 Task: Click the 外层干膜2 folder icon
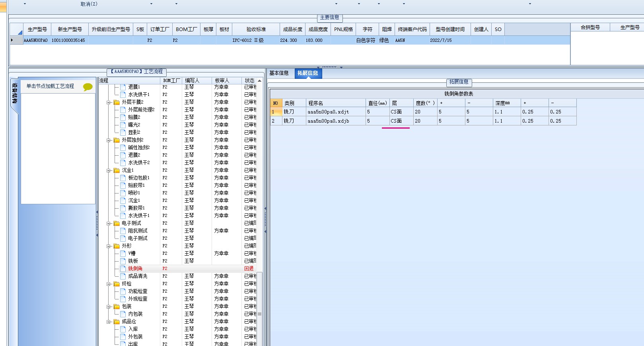(117, 102)
